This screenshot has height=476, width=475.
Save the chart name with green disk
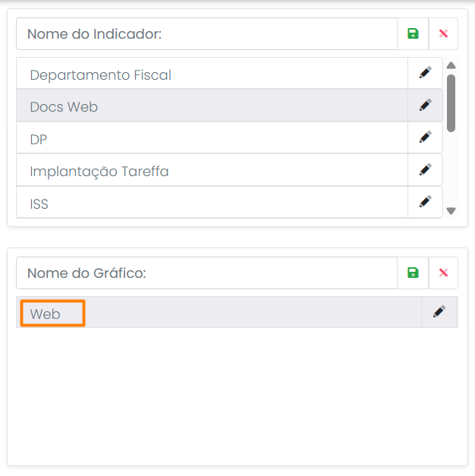click(x=413, y=273)
